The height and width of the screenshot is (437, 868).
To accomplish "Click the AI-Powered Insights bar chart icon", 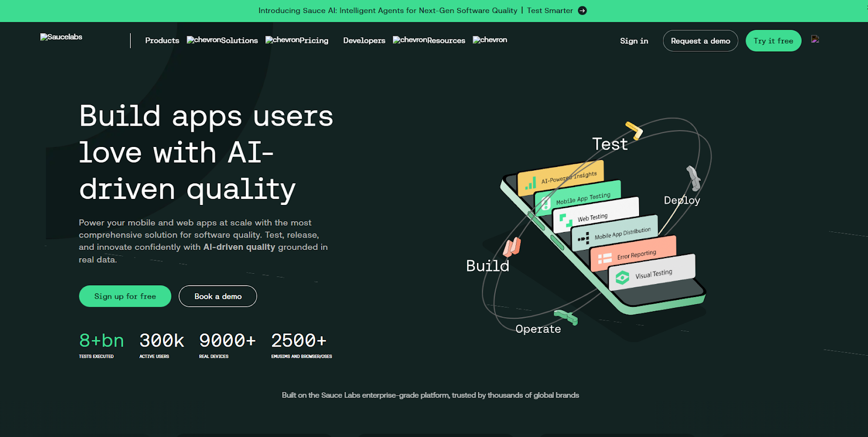I will tap(530, 184).
